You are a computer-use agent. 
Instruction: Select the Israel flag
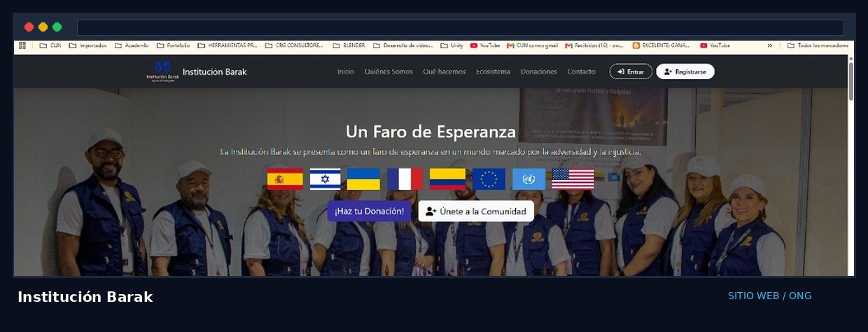click(x=325, y=179)
